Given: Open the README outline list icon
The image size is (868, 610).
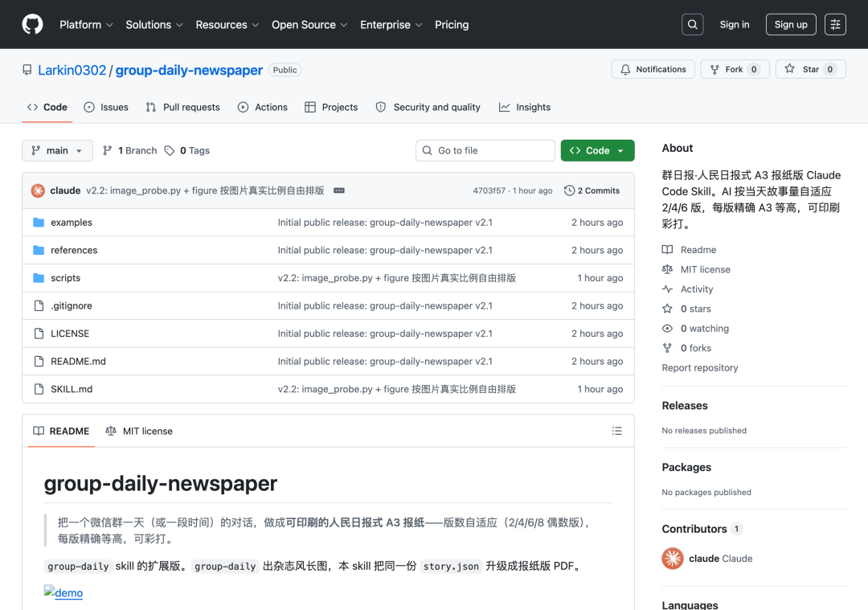Looking at the screenshot, I should [x=616, y=431].
